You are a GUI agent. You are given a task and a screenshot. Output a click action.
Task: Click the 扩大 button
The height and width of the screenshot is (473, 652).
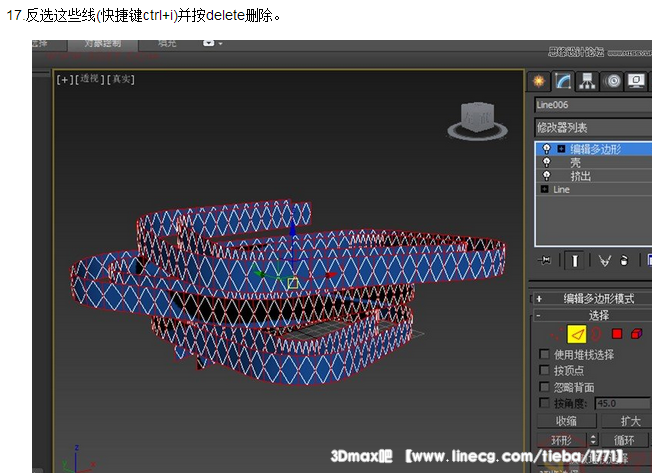(627, 421)
